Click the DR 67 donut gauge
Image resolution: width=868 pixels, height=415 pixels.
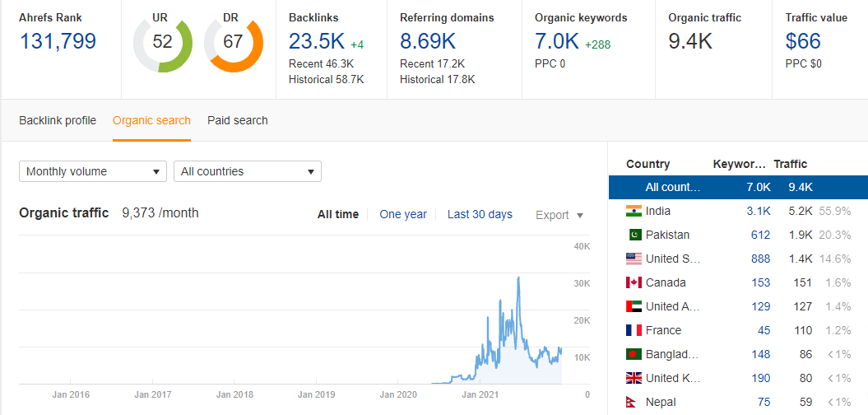(233, 43)
